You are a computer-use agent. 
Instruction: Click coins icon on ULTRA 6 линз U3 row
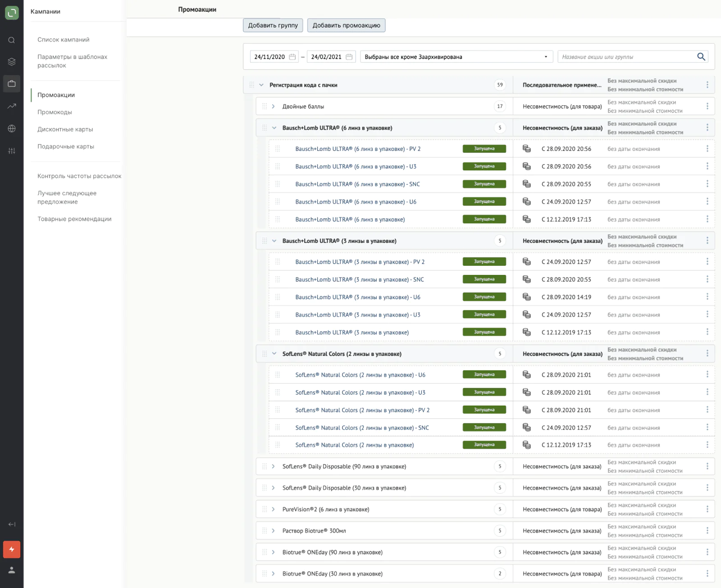526,166
